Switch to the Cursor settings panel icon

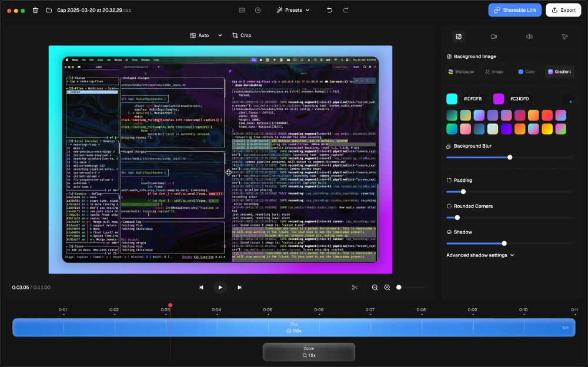(x=564, y=36)
